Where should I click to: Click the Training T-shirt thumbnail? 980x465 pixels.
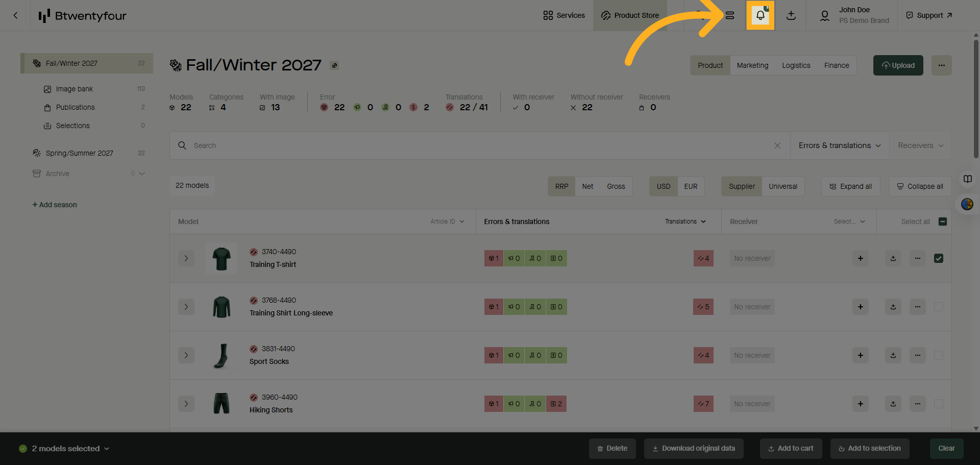coord(222,258)
